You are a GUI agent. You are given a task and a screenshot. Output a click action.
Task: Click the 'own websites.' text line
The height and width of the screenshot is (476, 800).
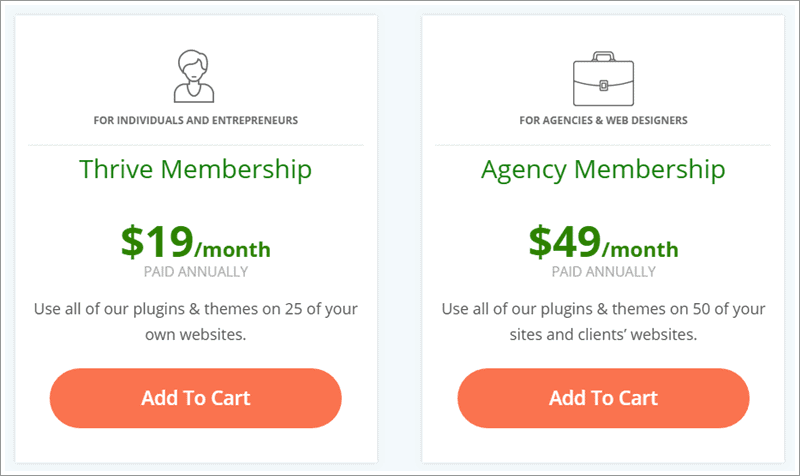tap(195, 335)
